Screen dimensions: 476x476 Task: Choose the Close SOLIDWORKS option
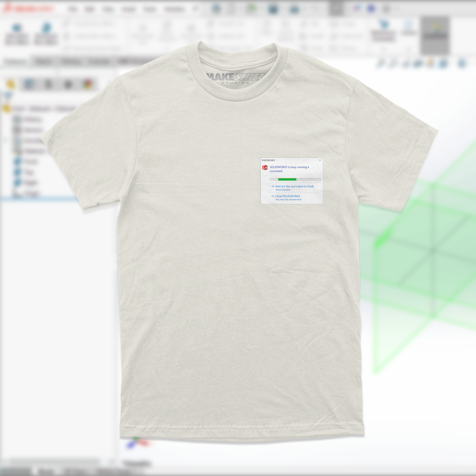click(288, 196)
